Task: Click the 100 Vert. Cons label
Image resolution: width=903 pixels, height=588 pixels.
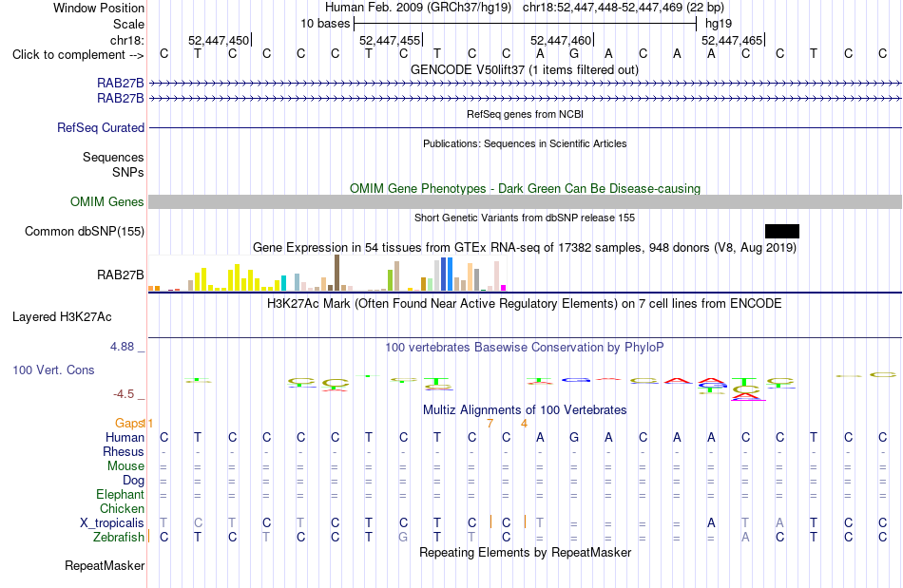Action: [x=53, y=370]
